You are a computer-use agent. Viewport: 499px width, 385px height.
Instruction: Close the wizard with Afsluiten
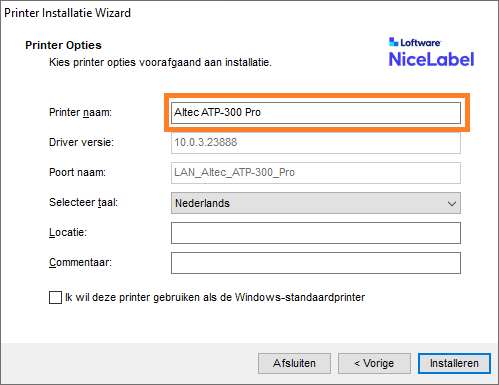pyautogui.click(x=294, y=363)
